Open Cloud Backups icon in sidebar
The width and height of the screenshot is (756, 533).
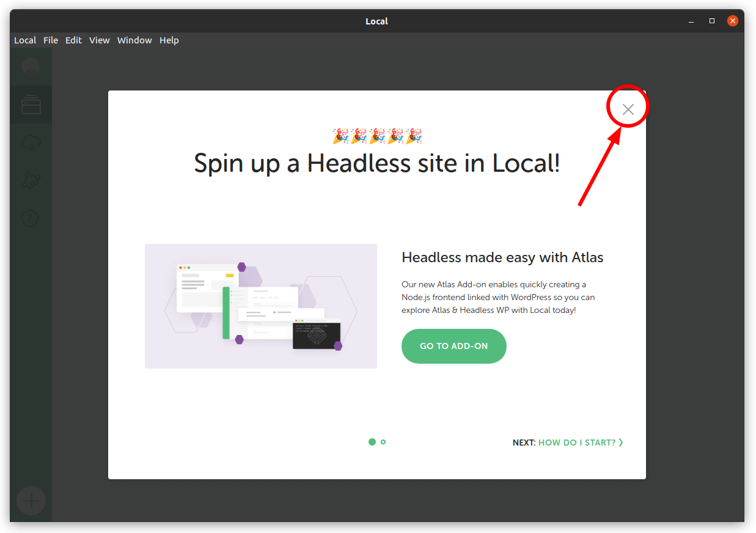[x=31, y=143]
